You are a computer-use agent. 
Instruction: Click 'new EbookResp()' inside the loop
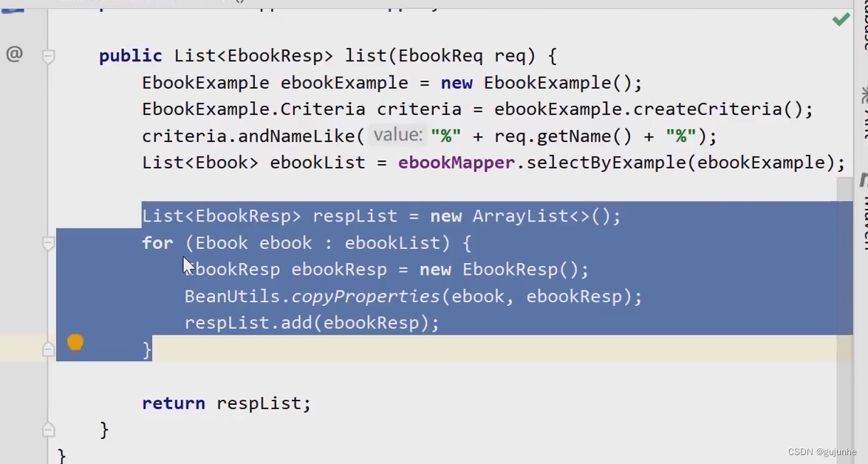pos(499,270)
